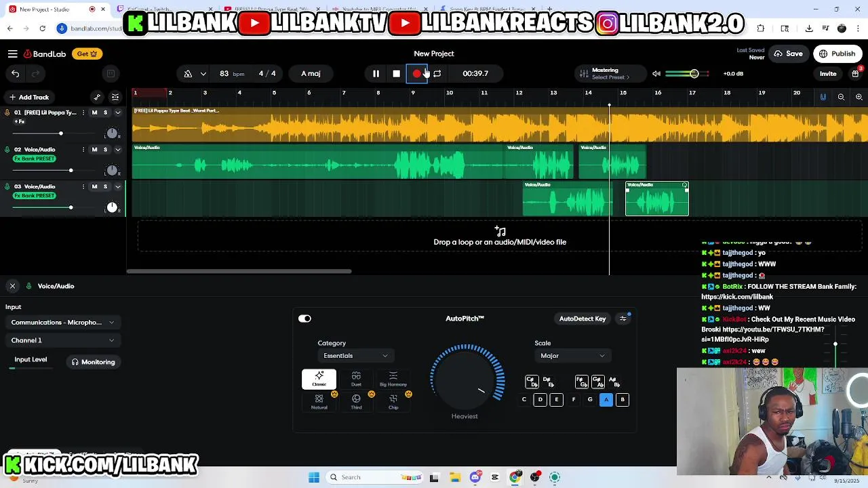Expand track 02 options chevron
The image size is (868, 488).
pos(117,149)
